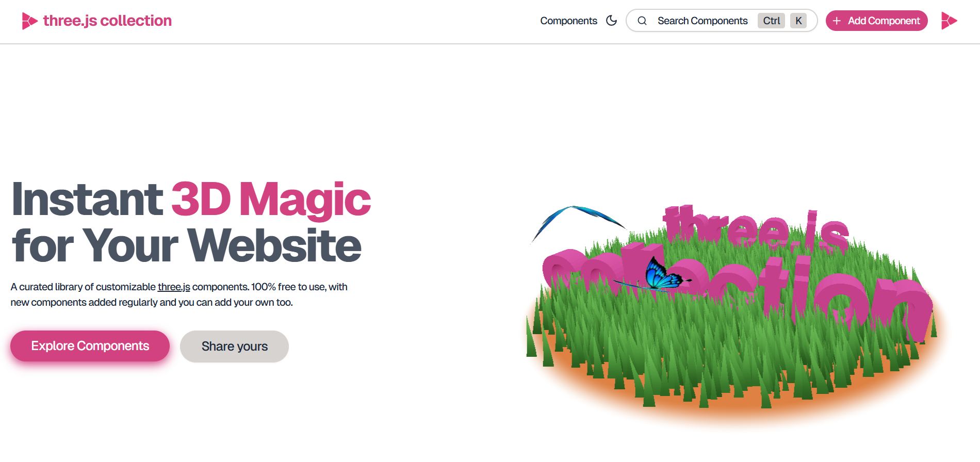Click Explore Components button
The width and height of the screenshot is (980, 462).
coord(90,346)
